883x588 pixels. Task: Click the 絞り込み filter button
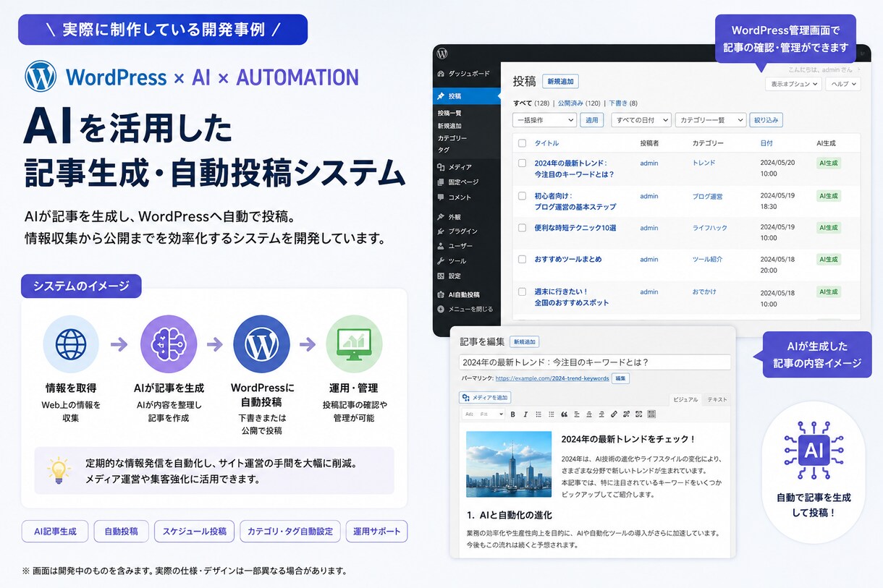click(x=766, y=120)
